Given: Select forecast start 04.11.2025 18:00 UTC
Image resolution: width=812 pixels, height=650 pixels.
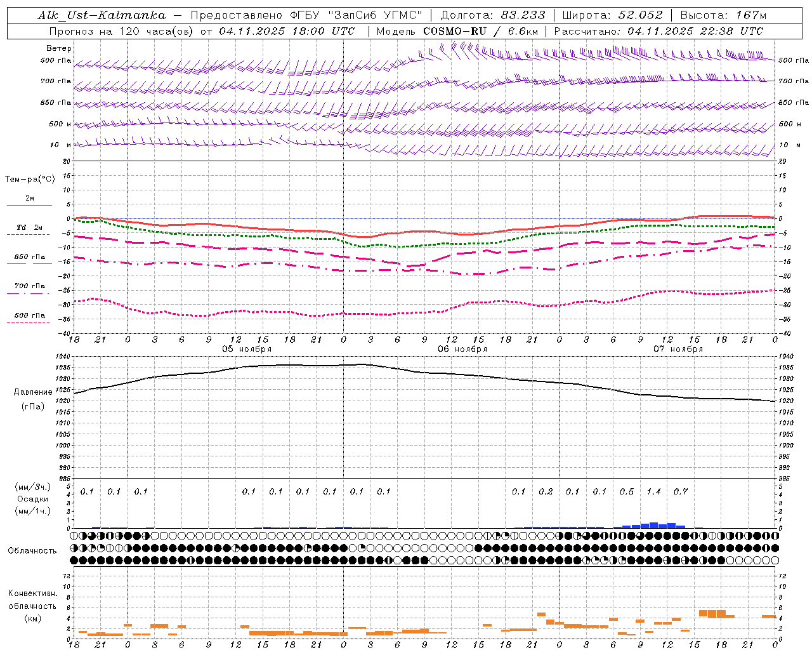Looking at the screenshot, I should coord(287,31).
